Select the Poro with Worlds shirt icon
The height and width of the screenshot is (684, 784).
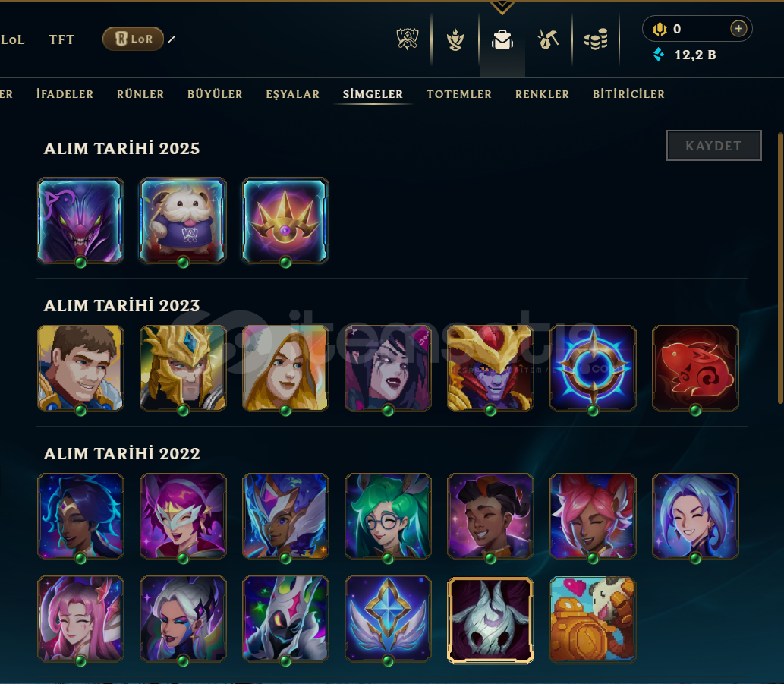click(183, 220)
